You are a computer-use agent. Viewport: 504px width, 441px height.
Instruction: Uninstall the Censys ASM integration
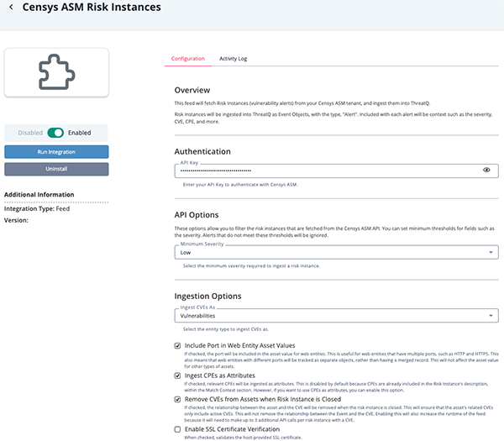tap(56, 169)
